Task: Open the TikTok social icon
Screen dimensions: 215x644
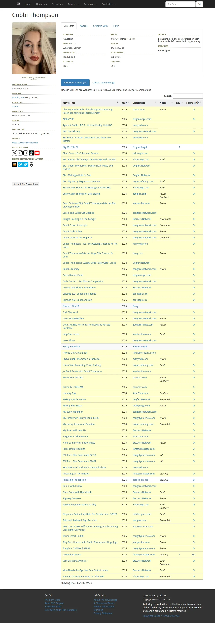Action: click(31, 153)
